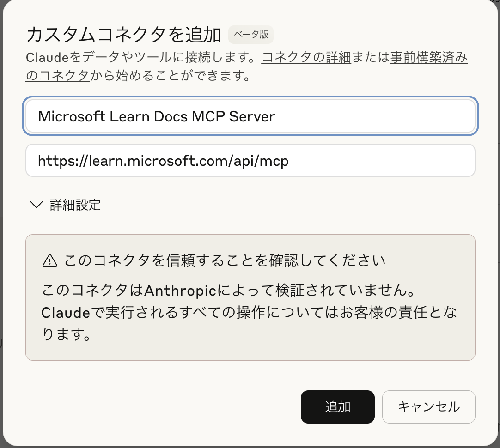Screen dimensions: 500x448
Task: Click the 追加 button to add the connector
Action: pos(338,406)
